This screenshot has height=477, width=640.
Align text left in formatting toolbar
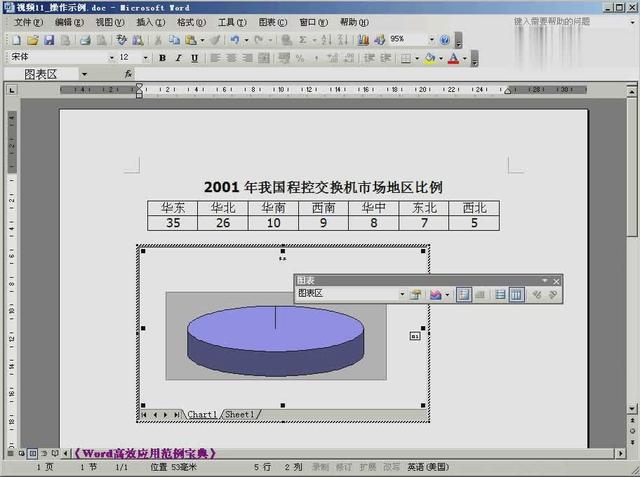click(215, 58)
